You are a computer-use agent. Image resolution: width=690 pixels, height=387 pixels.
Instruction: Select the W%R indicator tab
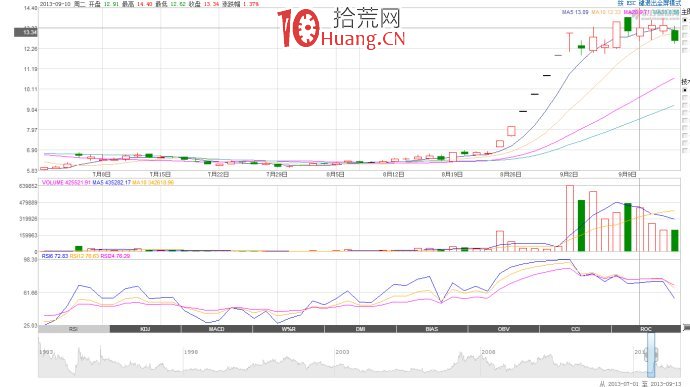(288, 329)
